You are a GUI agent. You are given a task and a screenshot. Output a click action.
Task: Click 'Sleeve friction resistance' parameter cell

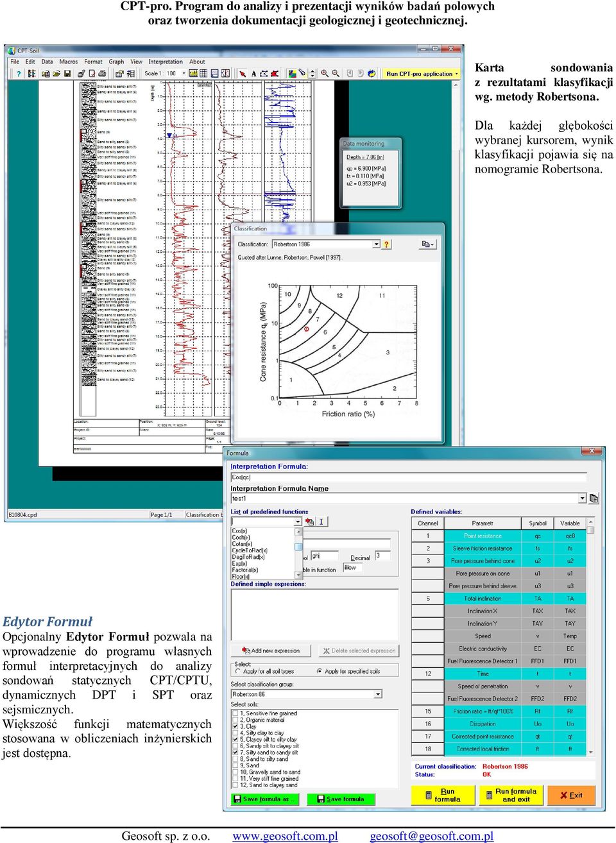[x=483, y=549]
